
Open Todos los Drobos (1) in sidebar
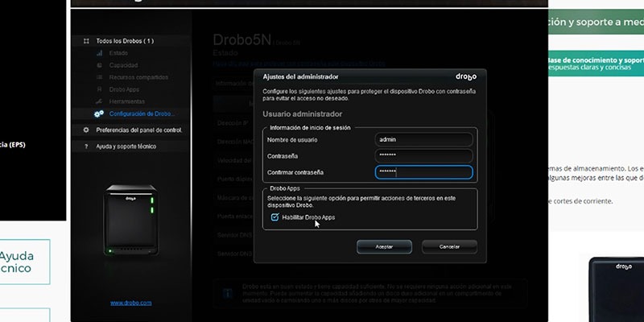point(125,41)
